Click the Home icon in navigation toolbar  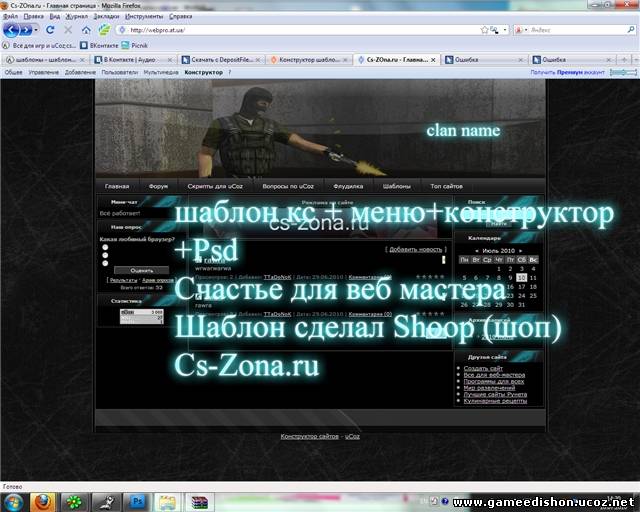point(84,30)
